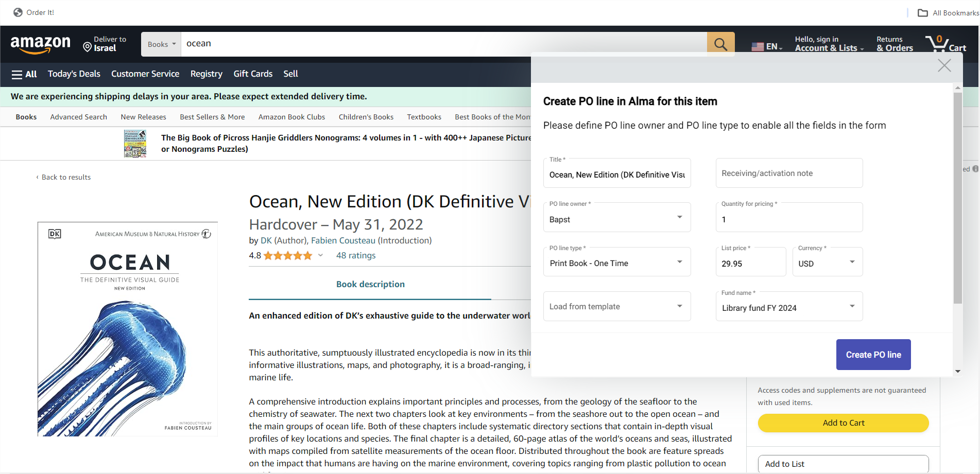
Task: Open Advanced Search
Action: pos(79,117)
